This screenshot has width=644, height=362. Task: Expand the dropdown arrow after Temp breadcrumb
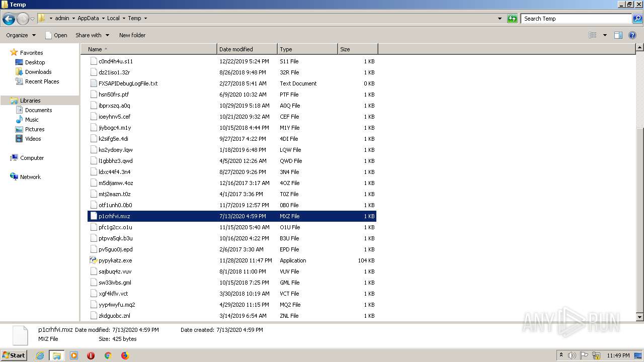pyautogui.click(x=145, y=18)
